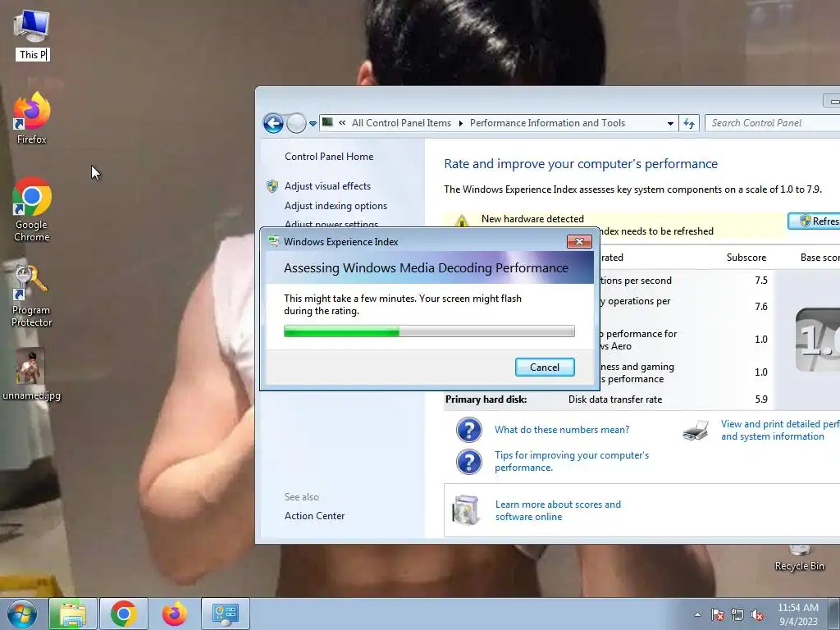Click the printer icon for detailed information
The width and height of the screenshot is (840, 630).
click(696, 430)
